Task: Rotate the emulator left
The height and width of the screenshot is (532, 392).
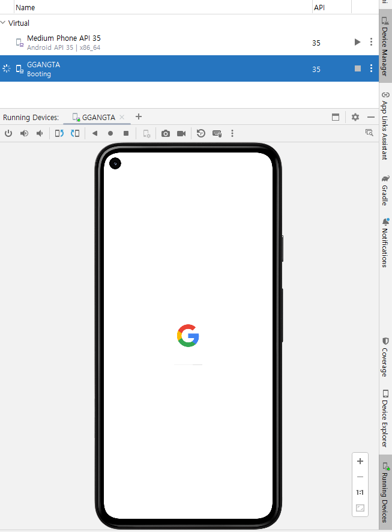Action: coord(59,133)
